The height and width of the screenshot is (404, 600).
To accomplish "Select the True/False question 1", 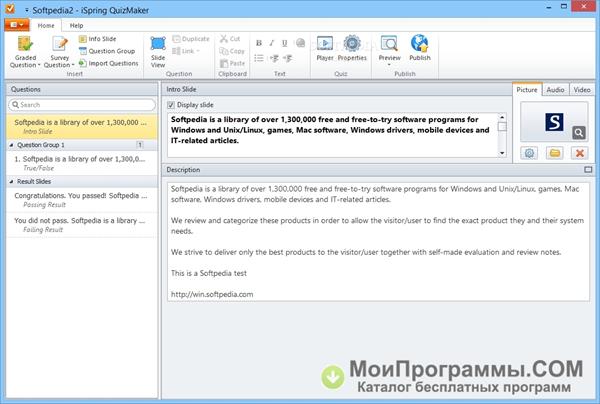I will pyautogui.click(x=82, y=163).
